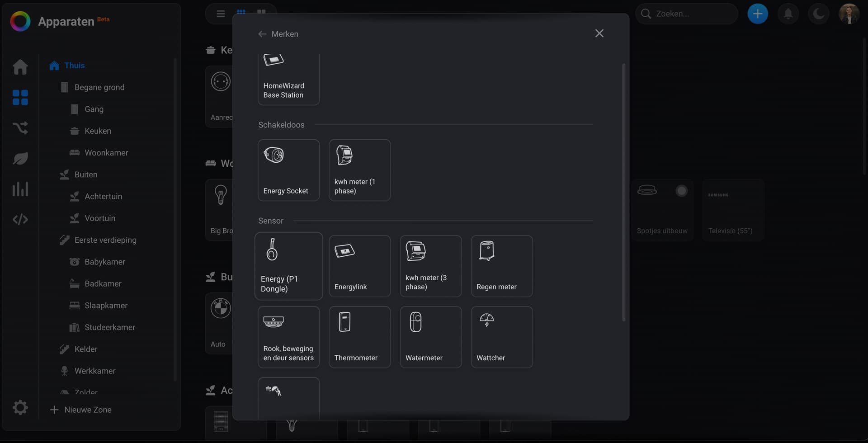The image size is (868, 443).
Task: Switch to the large tiles grid view
Action: (x=261, y=13)
